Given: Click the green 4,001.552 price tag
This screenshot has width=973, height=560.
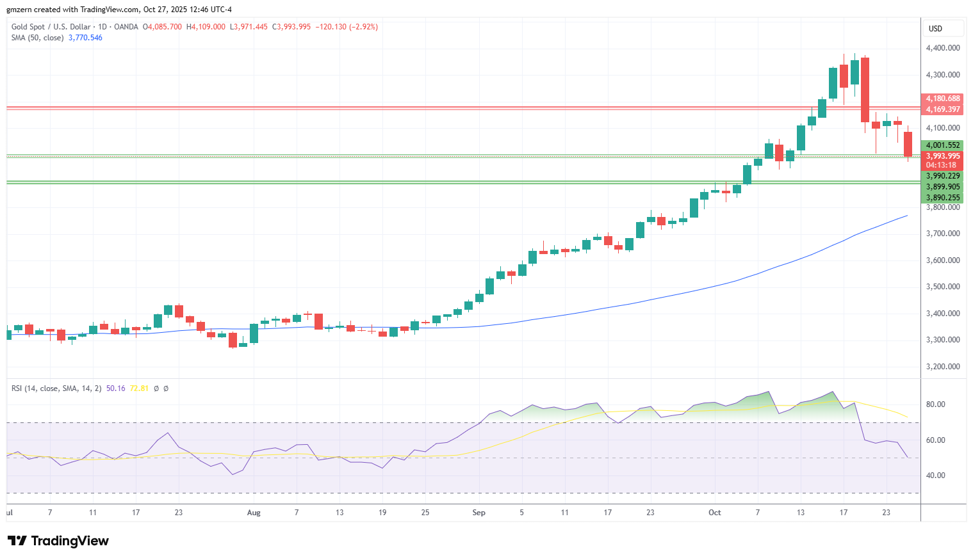Looking at the screenshot, I should coord(942,145).
